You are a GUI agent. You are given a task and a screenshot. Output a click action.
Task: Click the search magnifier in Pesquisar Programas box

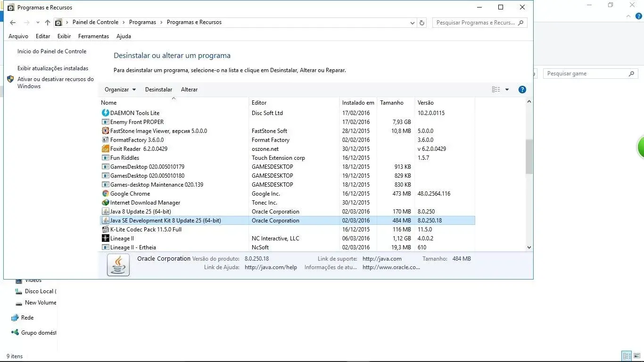coord(521,23)
